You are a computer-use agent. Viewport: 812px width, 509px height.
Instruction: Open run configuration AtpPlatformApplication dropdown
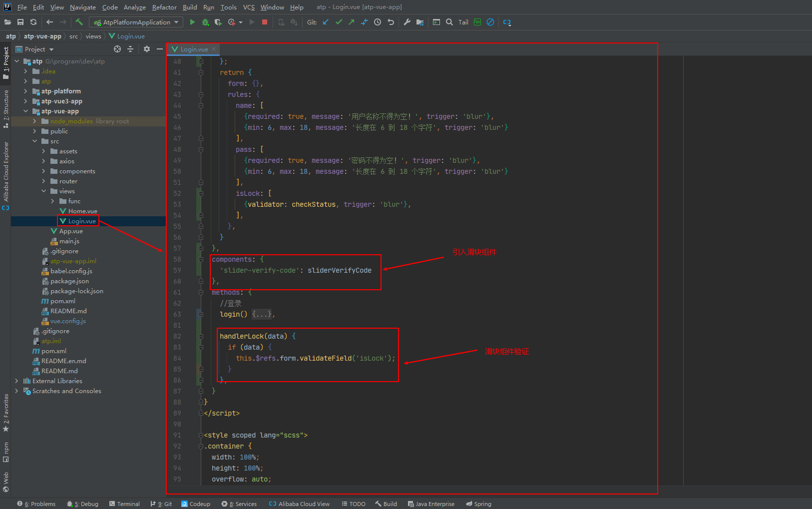[x=136, y=22]
